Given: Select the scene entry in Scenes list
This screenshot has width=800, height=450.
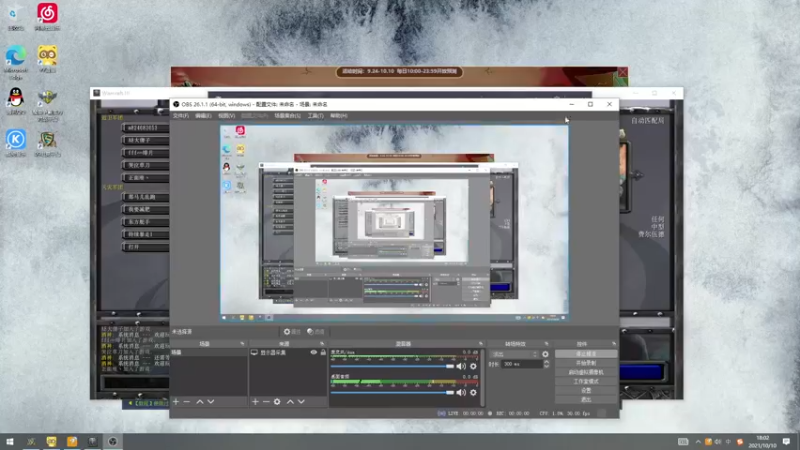Looking at the screenshot, I should point(209,353).
